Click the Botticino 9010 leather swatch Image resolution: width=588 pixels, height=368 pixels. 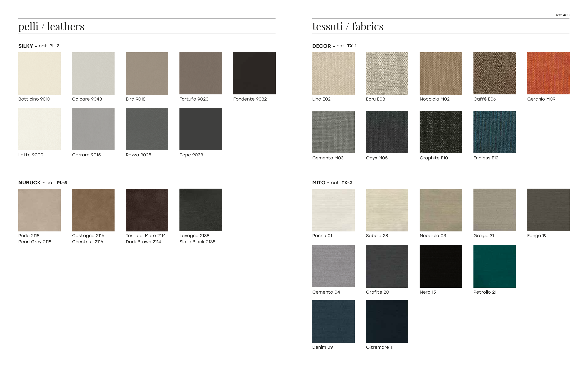tap(39, 73)
